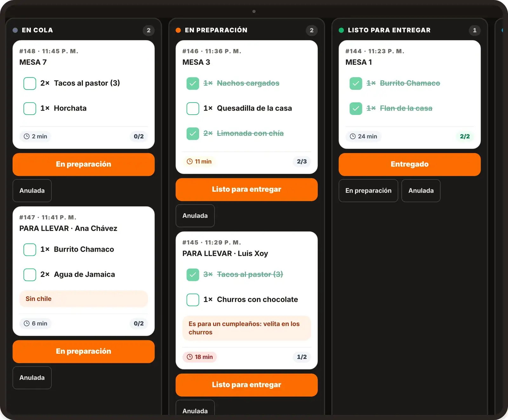Click the 24 min clock icon
Screen dimensions: 508x420
pos(353,136)
